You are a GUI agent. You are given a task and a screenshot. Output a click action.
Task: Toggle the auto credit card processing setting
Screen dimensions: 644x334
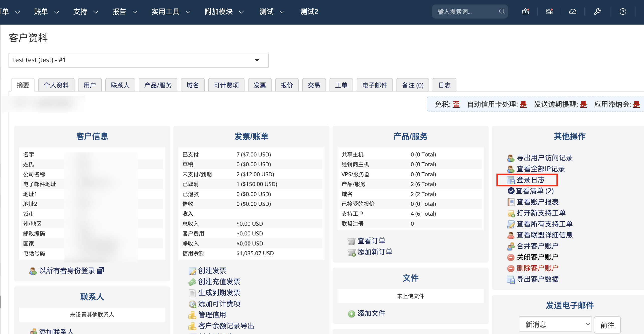[523, 104]
